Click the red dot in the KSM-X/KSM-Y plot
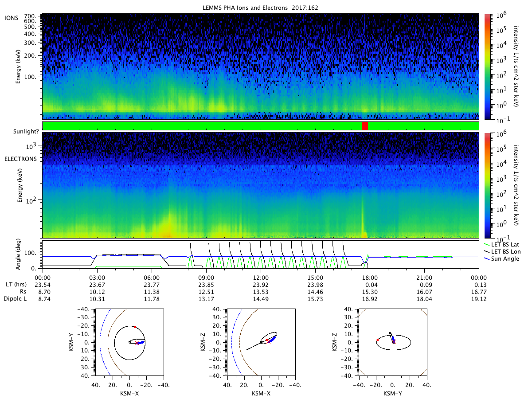The image size is (532, 399). point(135,327)
